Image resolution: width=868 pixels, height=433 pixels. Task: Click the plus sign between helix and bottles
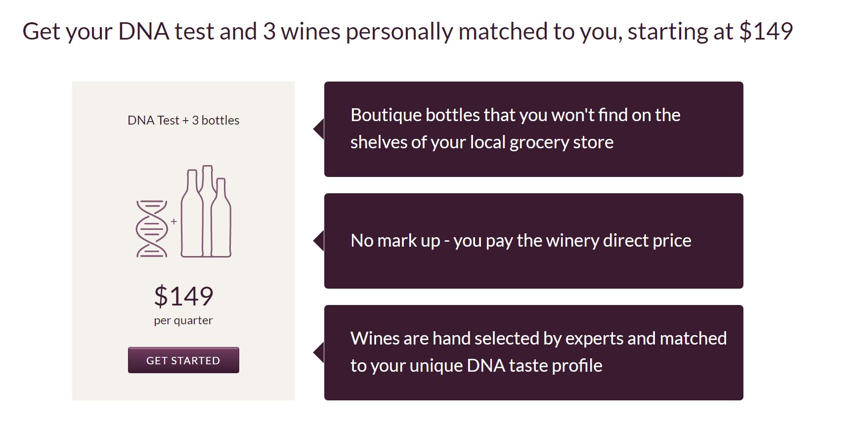pos(174,221)
